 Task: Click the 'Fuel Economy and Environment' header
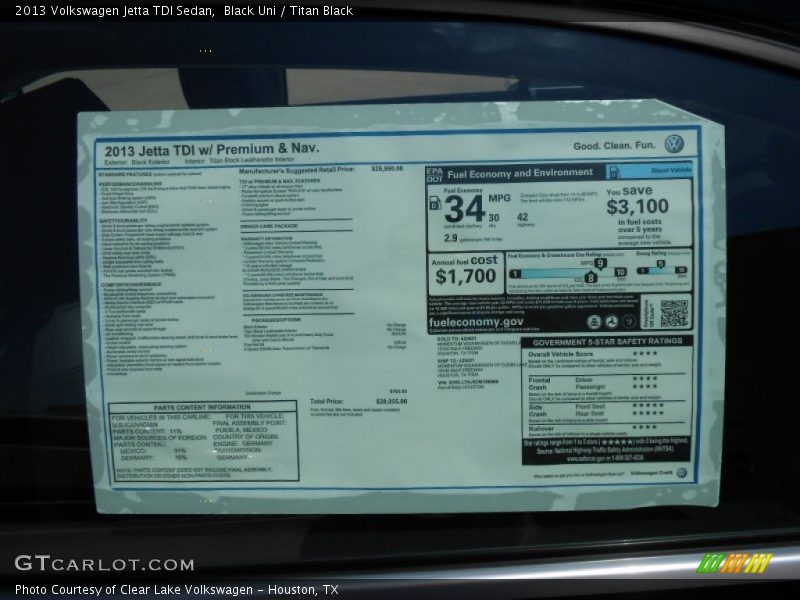pos(520,173)
